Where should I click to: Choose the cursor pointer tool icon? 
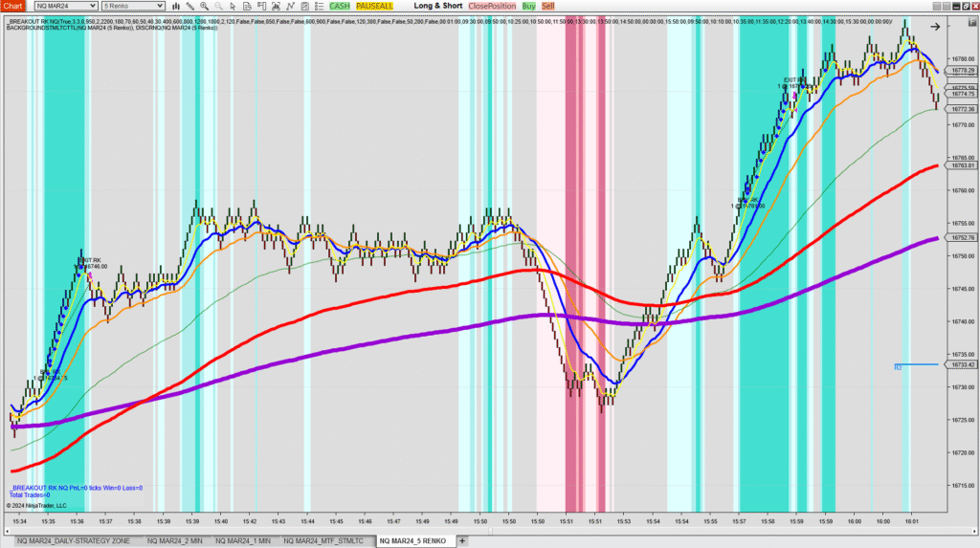[x=234, y=6]
